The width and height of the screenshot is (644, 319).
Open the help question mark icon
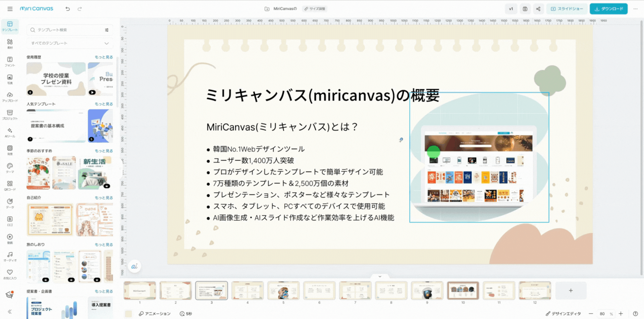coord(635,314)
